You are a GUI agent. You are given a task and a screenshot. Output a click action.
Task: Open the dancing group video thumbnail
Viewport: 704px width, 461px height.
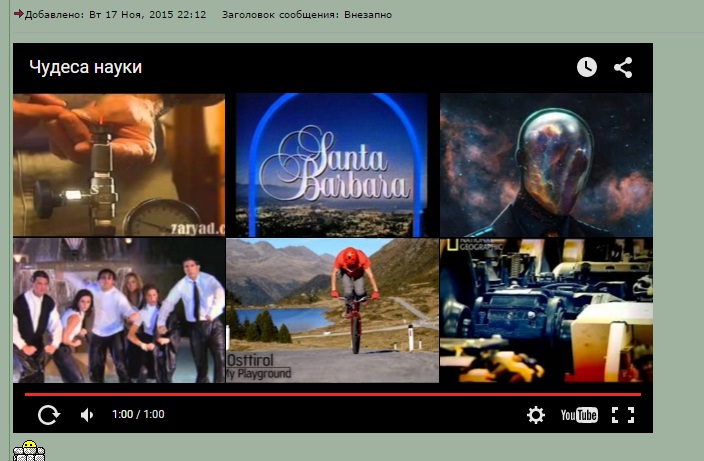(x=119, y=310)
